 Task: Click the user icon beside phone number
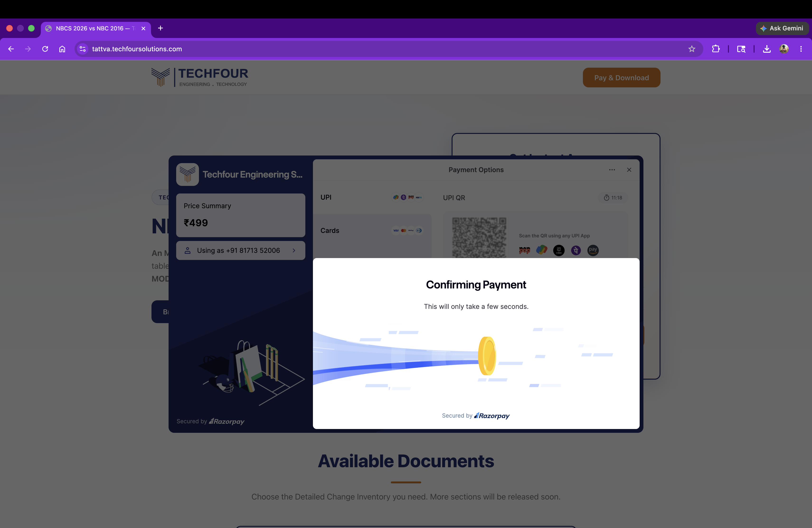point(187,250)
